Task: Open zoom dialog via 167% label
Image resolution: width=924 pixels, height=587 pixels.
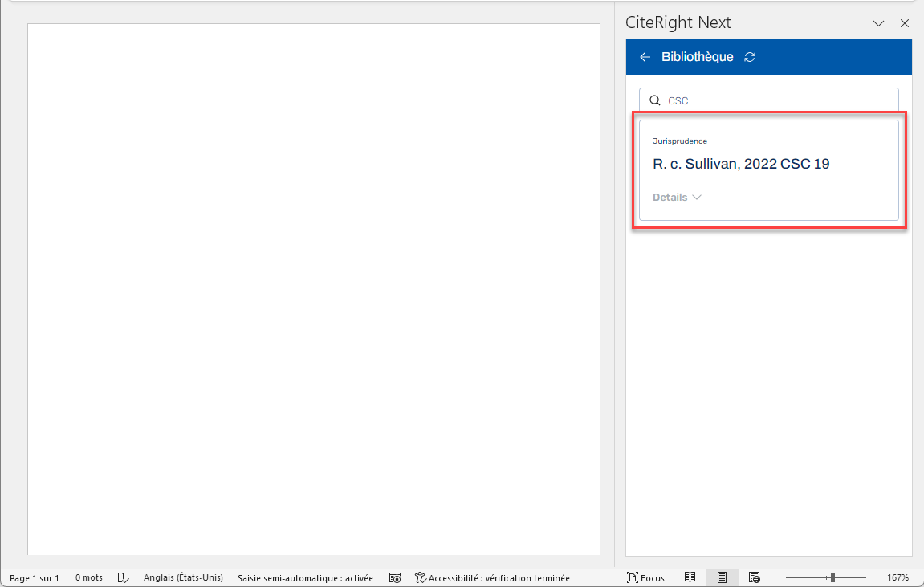Action: coord(898,577)
